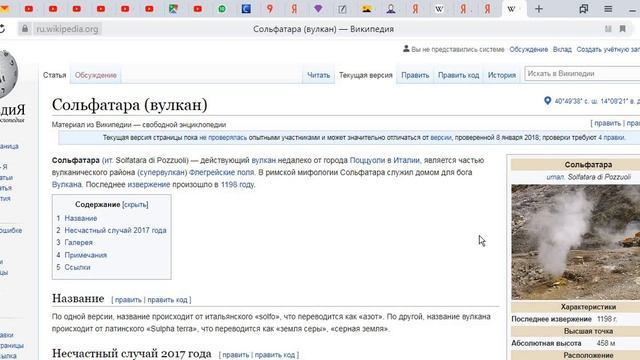Follow the Италии link
Image resolution: width=640 pixels, height=360 pixels.
click(407, 160)
